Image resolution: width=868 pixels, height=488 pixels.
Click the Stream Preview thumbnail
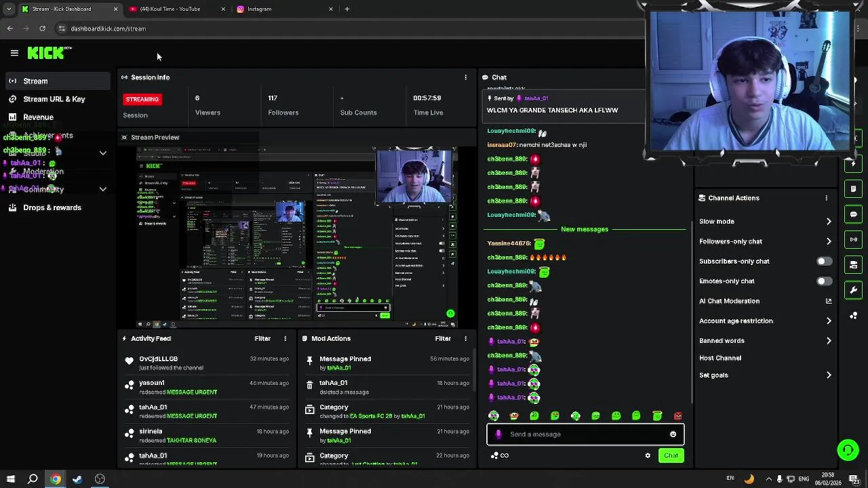pyautogui.click(x=297, y=237)
